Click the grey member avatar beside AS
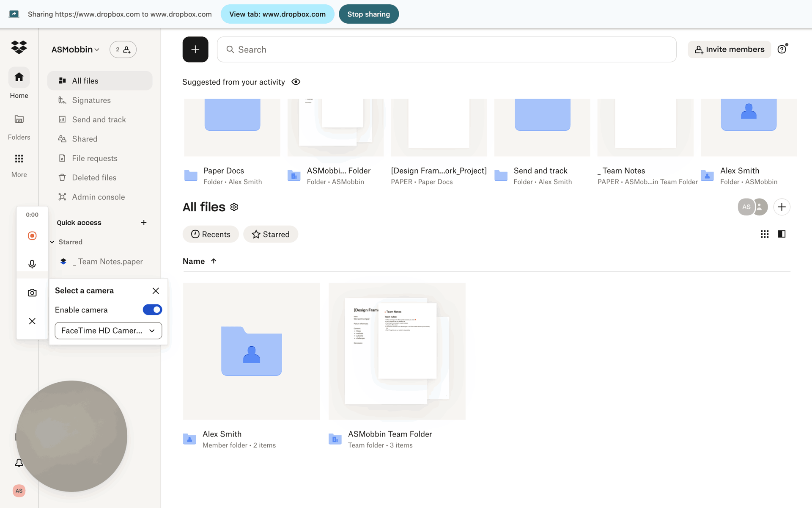 760,207
